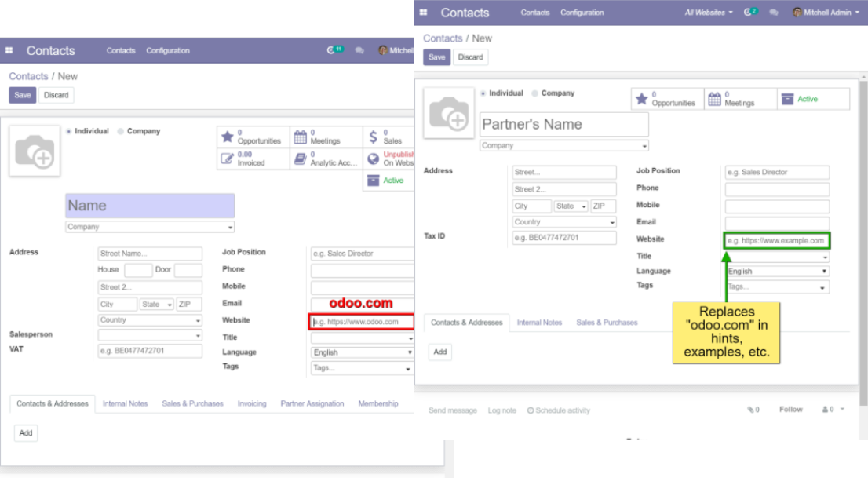Open Opportunities star stat in left window

(x=253, y=137)
